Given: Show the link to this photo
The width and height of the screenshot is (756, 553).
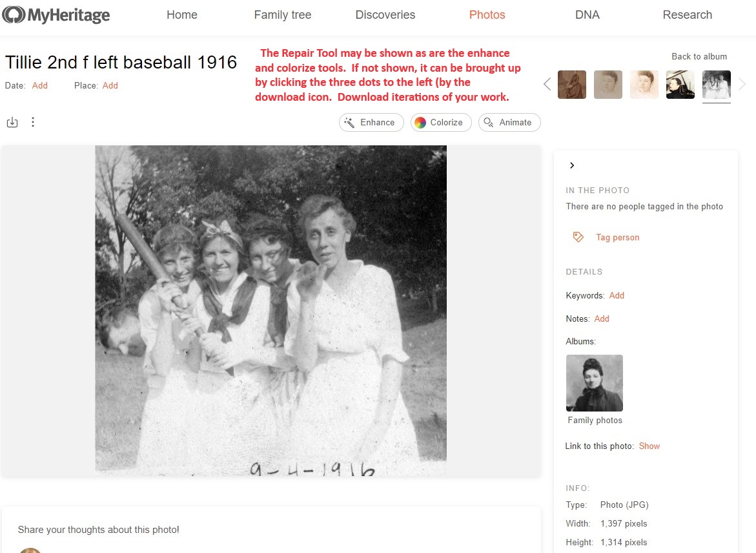Looking at the screenshot, I should [649, 446].
